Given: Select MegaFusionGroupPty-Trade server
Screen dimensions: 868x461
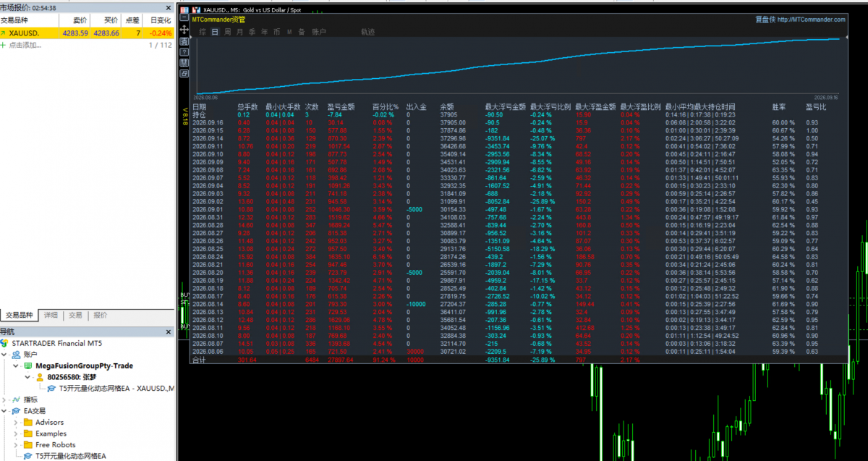Looking at the screenshot, I should pyautogui.click(x=84, y=365).
